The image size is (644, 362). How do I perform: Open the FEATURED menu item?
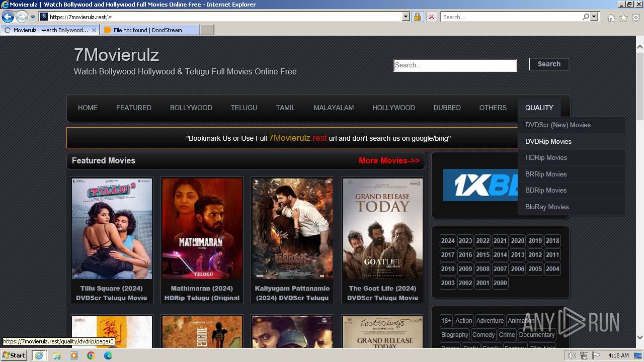click(x=134, y=108)
